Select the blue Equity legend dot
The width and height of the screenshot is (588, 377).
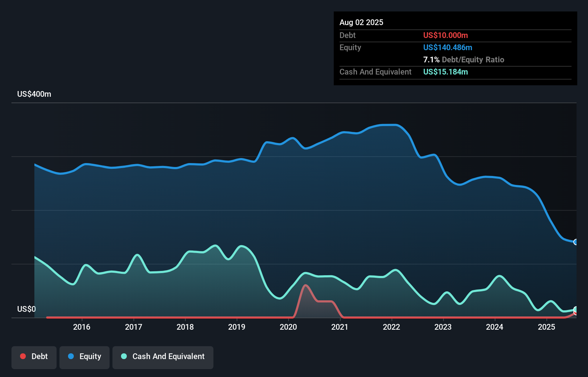[x=71, y=356]
